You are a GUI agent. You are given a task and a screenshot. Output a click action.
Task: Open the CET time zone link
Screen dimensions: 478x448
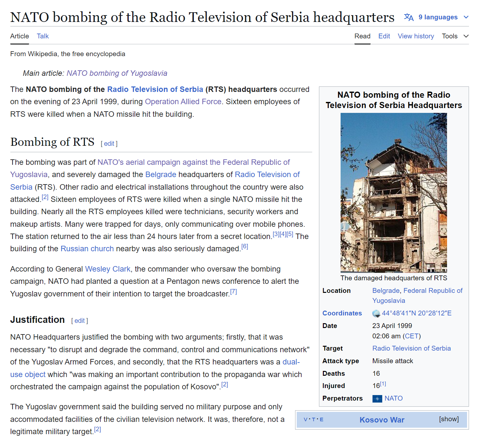point(412,336)
